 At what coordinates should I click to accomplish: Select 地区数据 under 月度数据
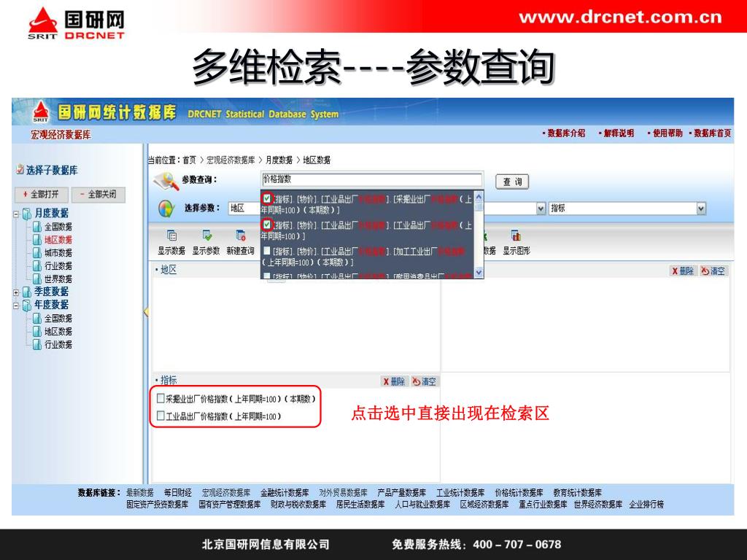58,240
